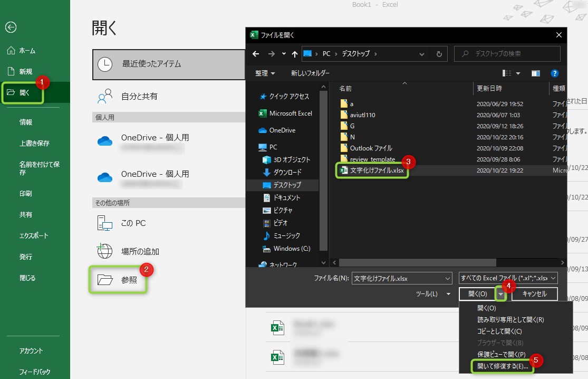The width and height of the screenshot is (588, 379).
Task: Click the キャンセル button
Action: pyautogui.click(x=534, y=294)
